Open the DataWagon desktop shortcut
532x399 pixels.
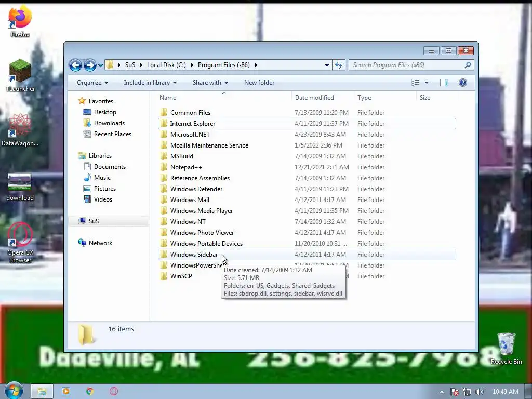20,130
